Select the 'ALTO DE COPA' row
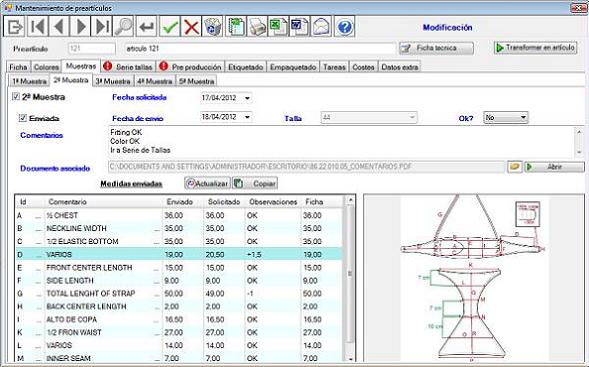The image size is (589, 367). coord(179,320)
